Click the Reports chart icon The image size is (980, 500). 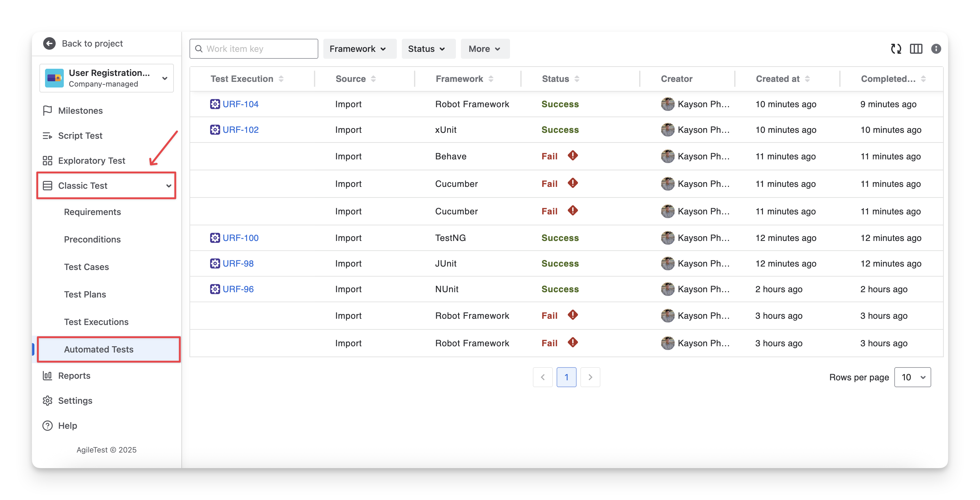[48, 376]
